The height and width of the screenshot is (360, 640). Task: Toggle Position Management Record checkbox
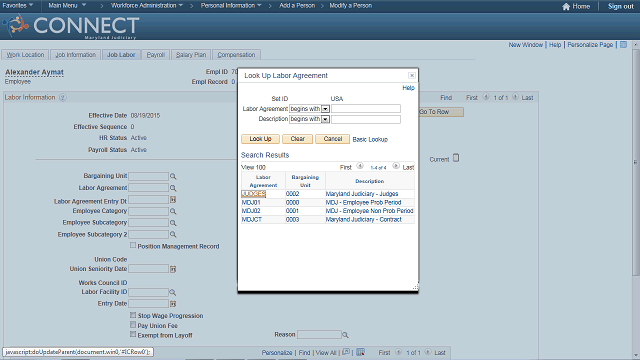[x=133, y=245]
